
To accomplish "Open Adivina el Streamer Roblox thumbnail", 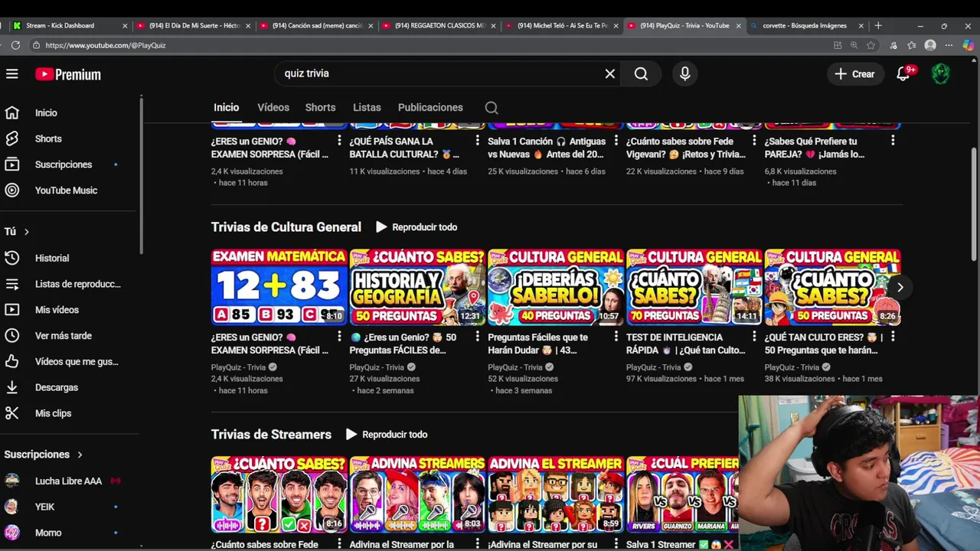I will (556, 494).
